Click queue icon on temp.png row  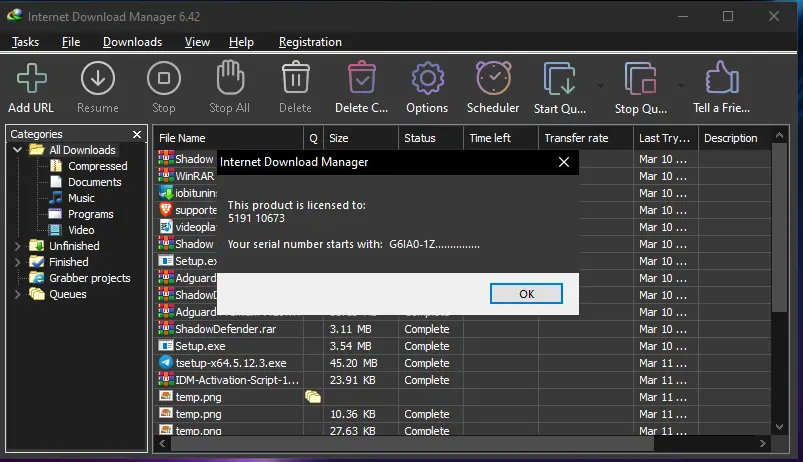313,396
